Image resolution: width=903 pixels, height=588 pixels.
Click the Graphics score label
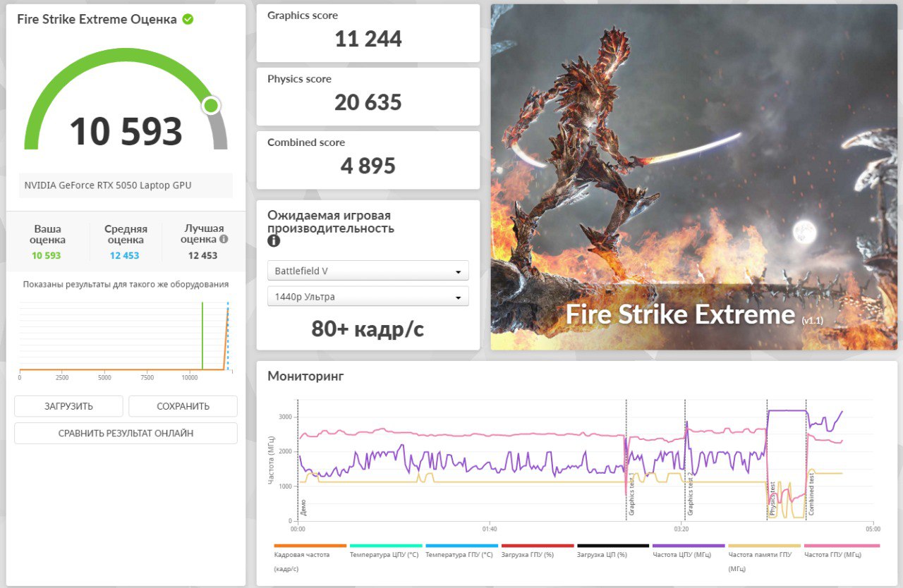[303, 16]
